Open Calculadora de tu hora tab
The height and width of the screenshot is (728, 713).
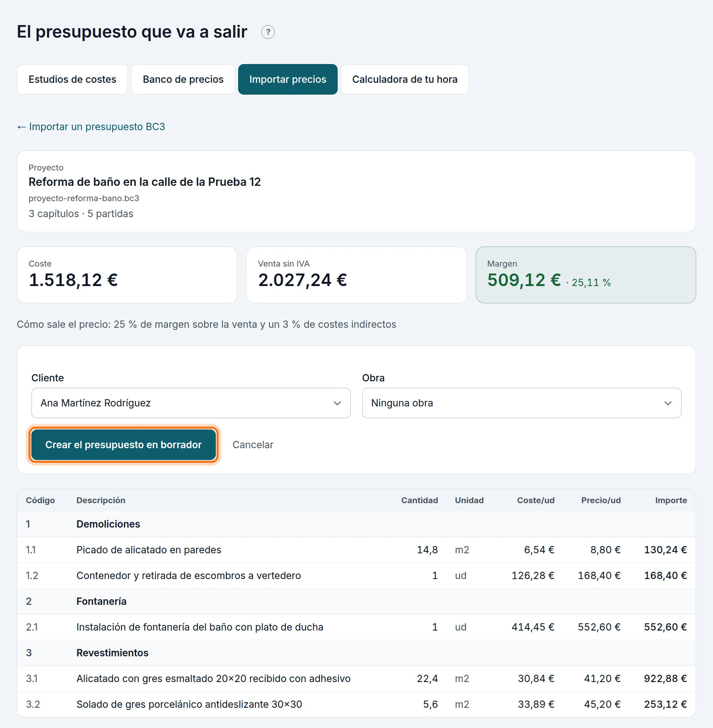pos(405,79)
